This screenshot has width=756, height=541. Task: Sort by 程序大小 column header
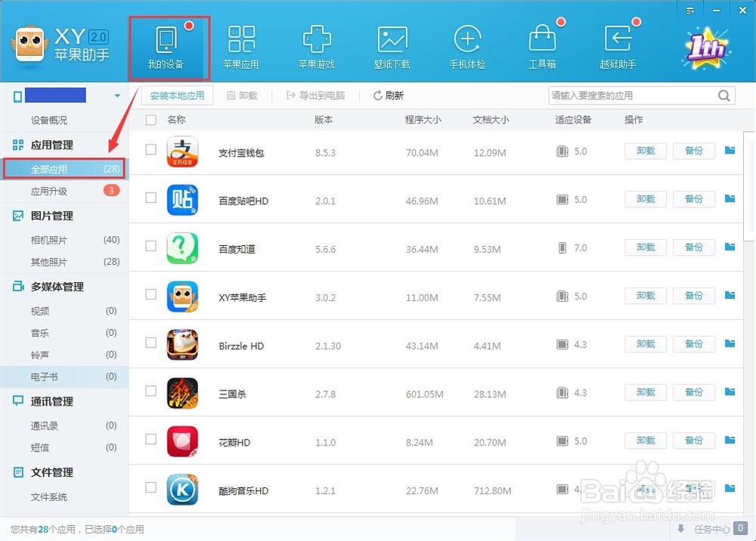tap(423, 120)
